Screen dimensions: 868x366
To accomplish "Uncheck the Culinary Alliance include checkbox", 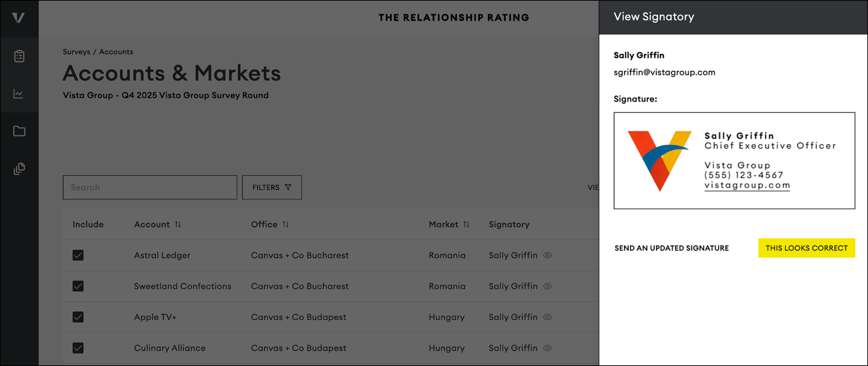I will click(78, 348).
